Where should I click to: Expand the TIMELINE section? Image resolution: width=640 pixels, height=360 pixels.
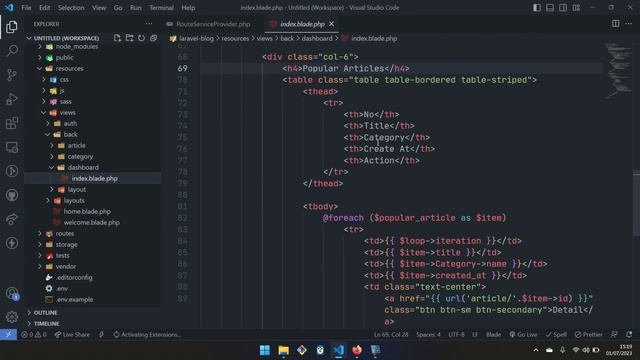46,323
